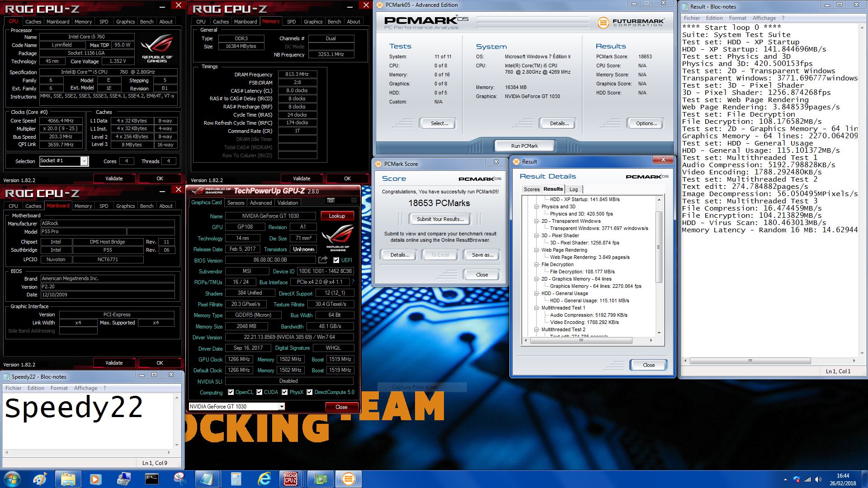Switch to GPU-Z graphics card taskbar icon
This screenshot has width=868, height=488.
tap(320, 479)
